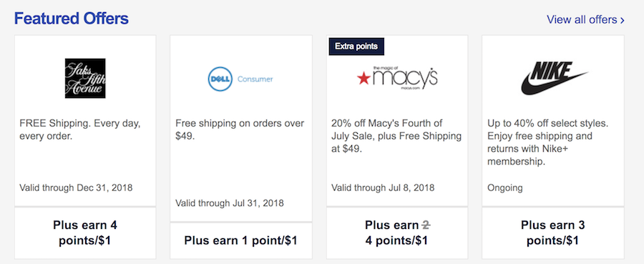644x264 pixels.
Task: Click Valid through Jul 8, 2018 text
Action: pyautogui.click(x=383, y=188)
